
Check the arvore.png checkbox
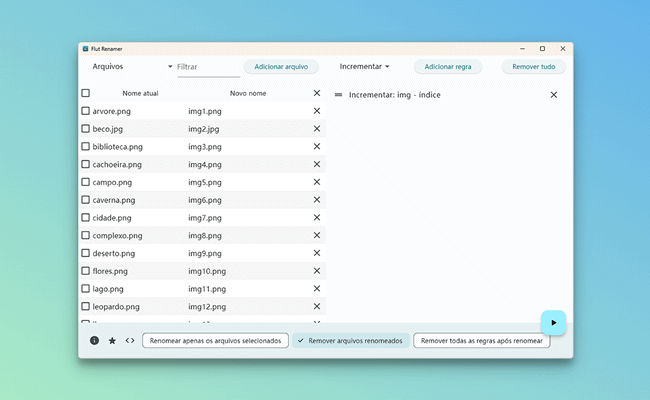(x=85, y=111)
